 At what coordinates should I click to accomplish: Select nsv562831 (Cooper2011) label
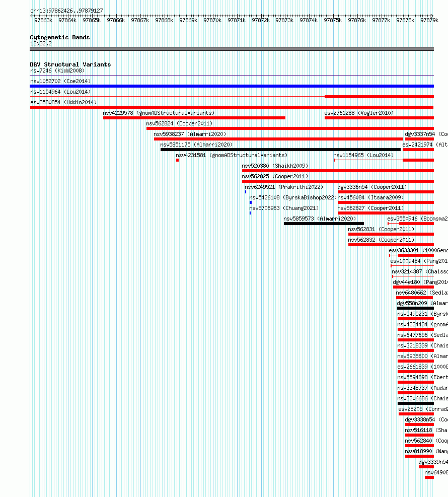click(381, 229)
